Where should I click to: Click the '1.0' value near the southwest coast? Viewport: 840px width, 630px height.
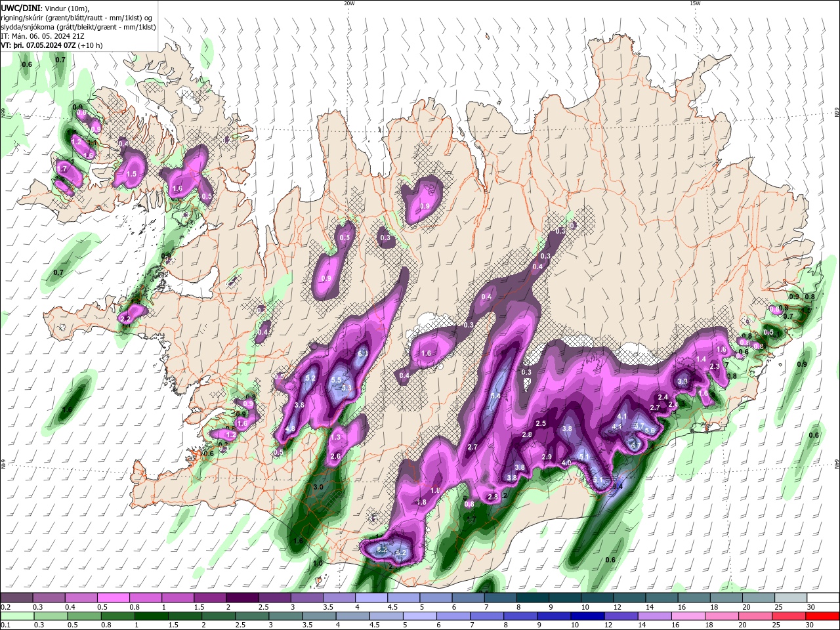coord(318,563)
